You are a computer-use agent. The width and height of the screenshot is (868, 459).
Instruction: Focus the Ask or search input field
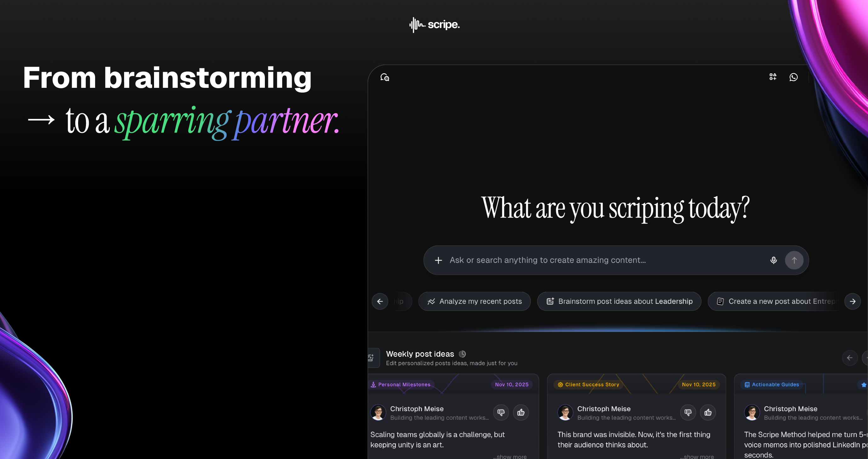[x=600, y=260]
